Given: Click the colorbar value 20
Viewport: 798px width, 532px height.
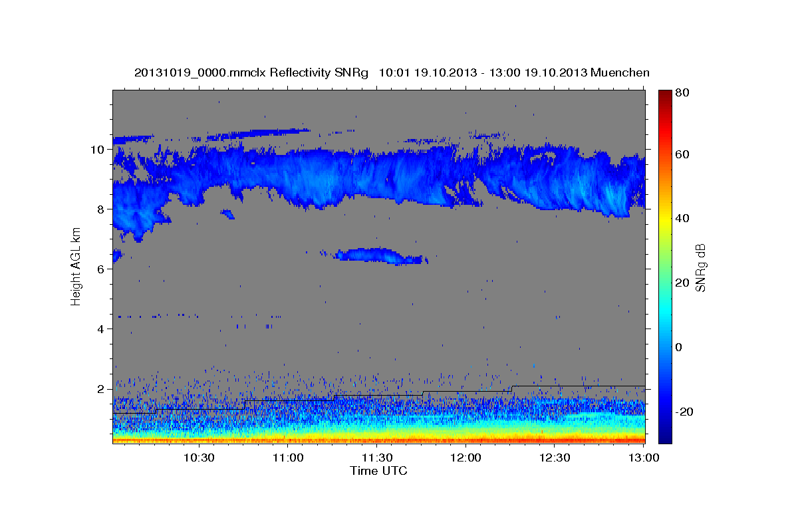Looking at the screenshot, I should point(684,283).
